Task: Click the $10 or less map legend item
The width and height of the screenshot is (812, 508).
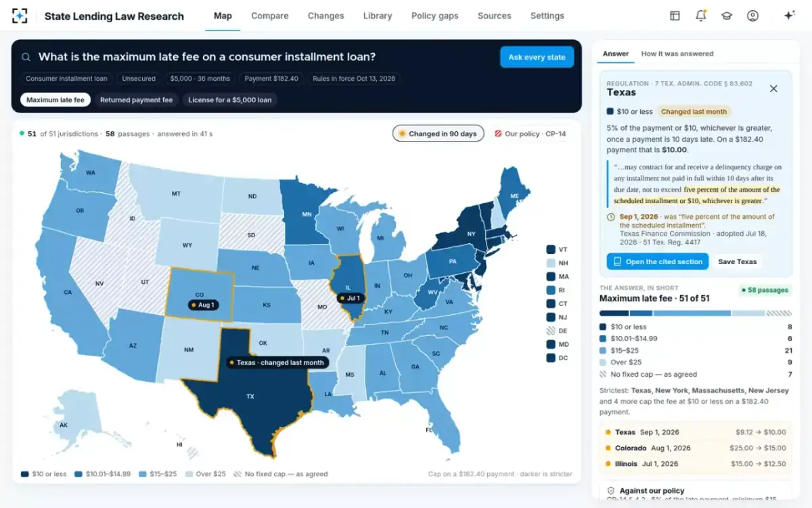Action: [x=44, y=474]
